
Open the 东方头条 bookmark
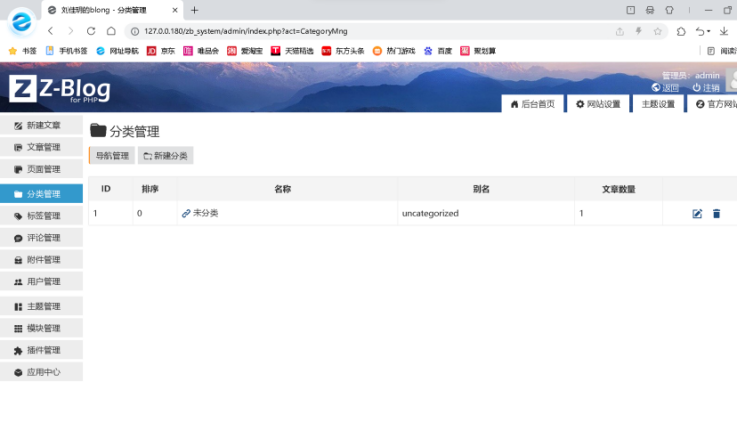[x=343, y=51]
